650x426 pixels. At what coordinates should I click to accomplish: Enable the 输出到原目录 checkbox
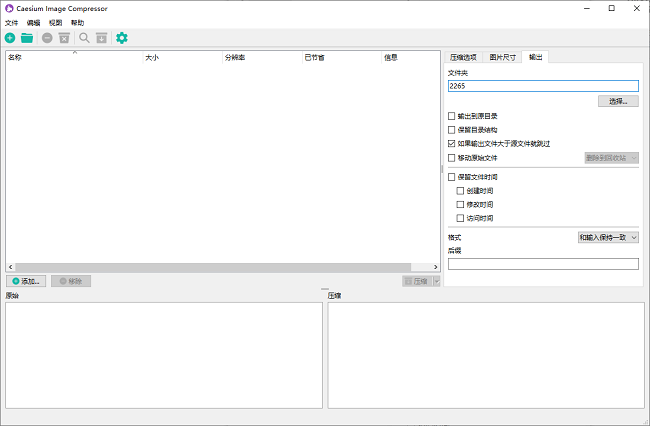click(x=451, y=116)
